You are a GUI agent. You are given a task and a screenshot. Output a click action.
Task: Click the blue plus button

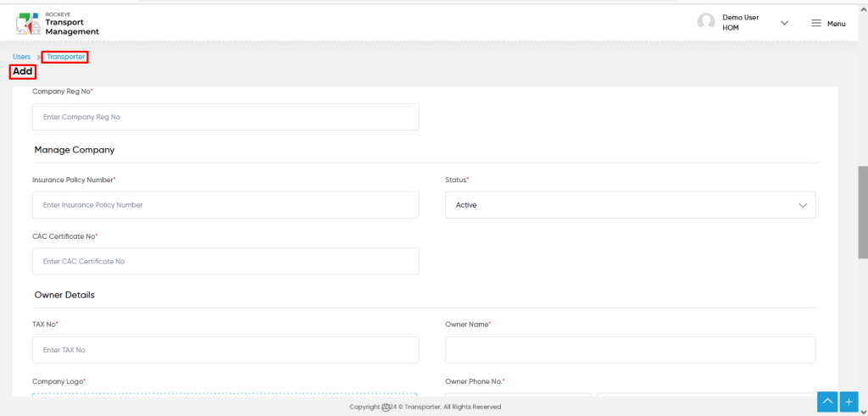[x=849, y=401]
